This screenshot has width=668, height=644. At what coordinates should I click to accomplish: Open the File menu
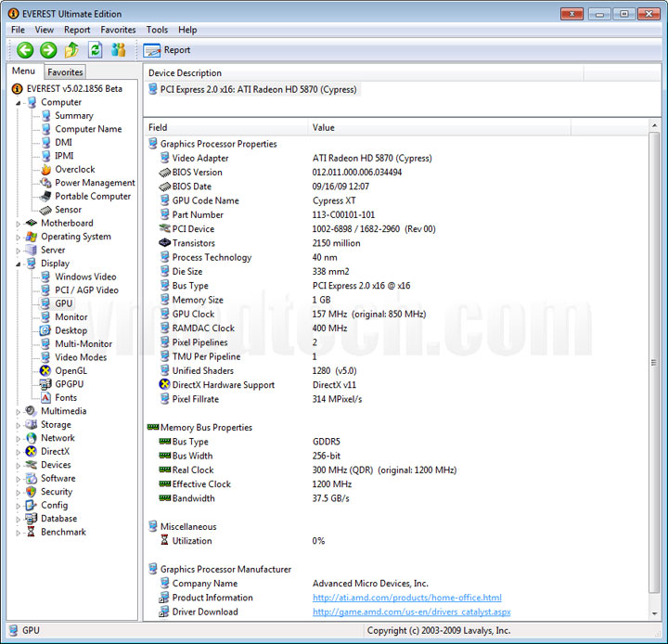[x=18, y=30]
